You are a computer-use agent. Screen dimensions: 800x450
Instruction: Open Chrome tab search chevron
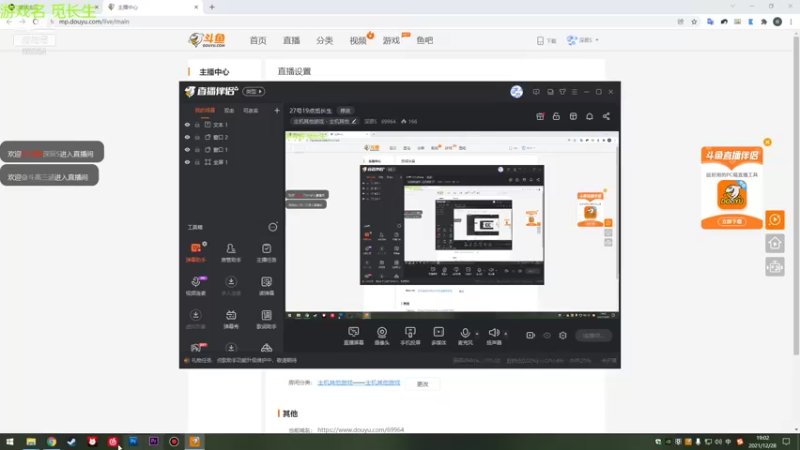click(733, 6)
